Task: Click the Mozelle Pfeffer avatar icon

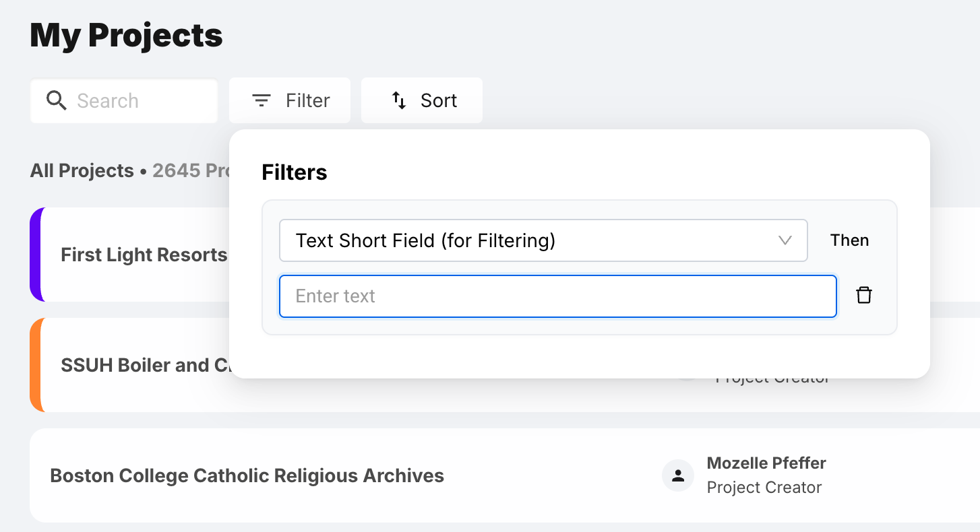Action: [x=678, y=475]
